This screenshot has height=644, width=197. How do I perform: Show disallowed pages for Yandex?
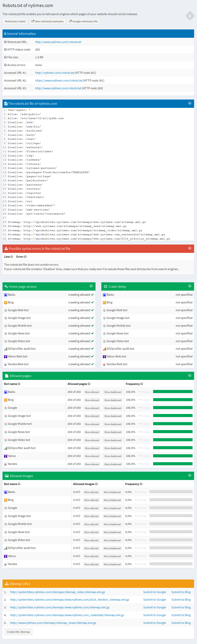pos(113,464)
